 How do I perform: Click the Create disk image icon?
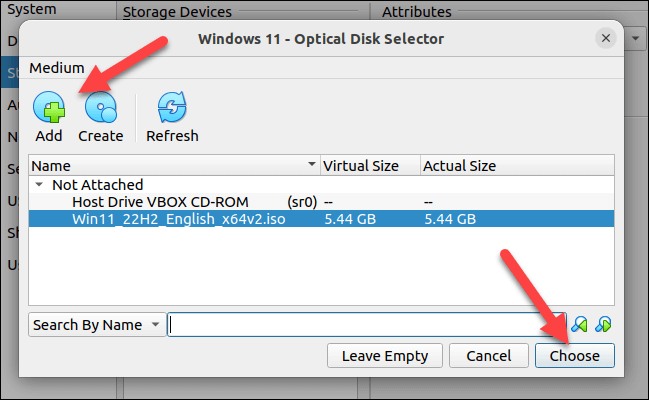100,110
